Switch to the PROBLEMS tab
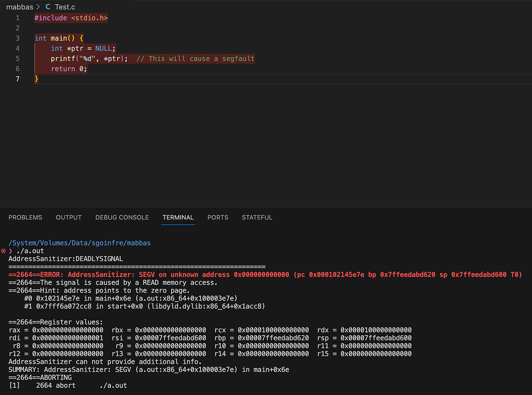 click(25, 217)
